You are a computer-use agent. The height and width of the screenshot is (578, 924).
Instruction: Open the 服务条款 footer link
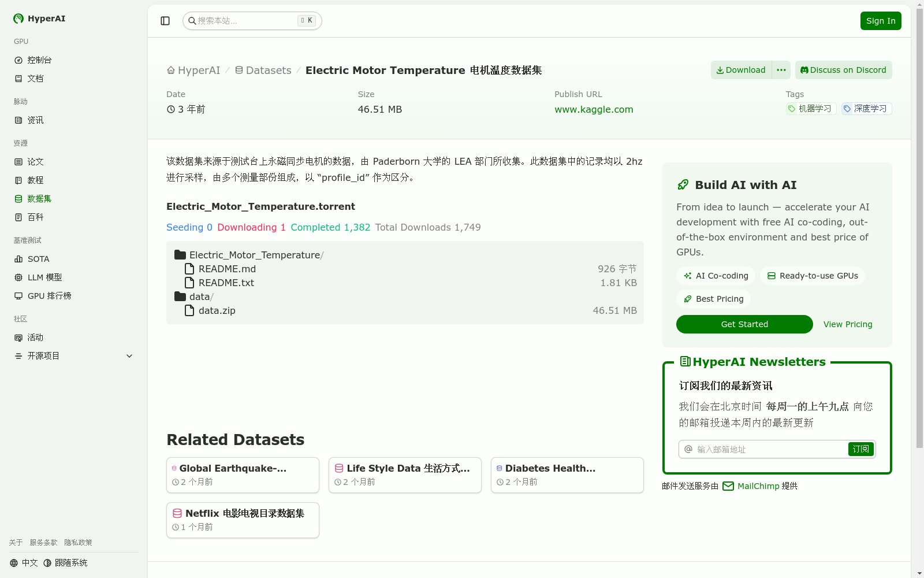click(x=43, y=543)
